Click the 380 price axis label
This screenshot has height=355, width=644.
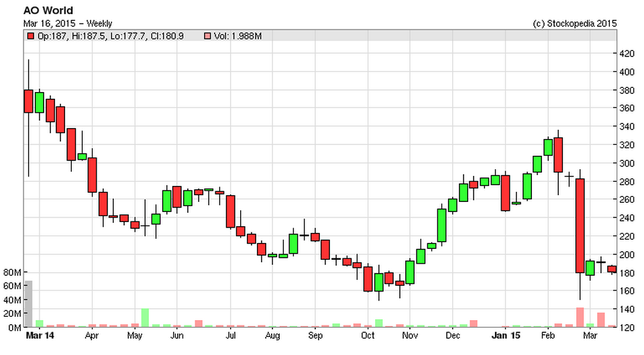(x=627, y=90)
